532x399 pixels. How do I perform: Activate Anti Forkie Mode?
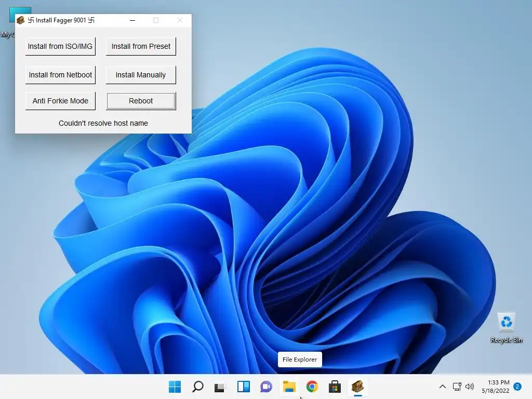pos(60,101)
